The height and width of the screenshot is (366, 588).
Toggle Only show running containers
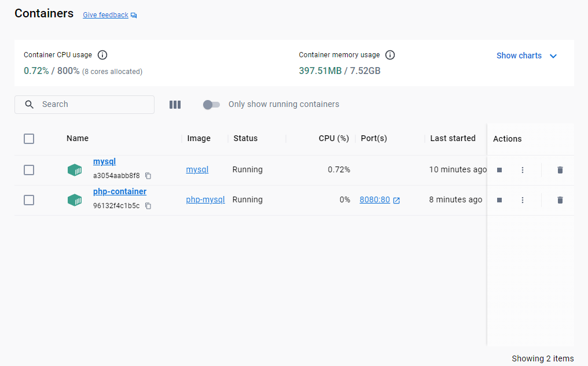[211, 105]
